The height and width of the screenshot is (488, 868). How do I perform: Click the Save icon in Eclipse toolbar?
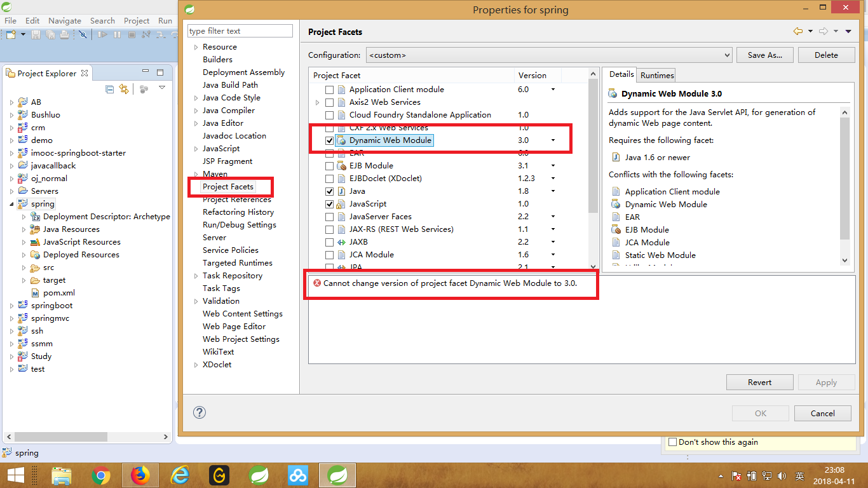click(x=36, y=34)
